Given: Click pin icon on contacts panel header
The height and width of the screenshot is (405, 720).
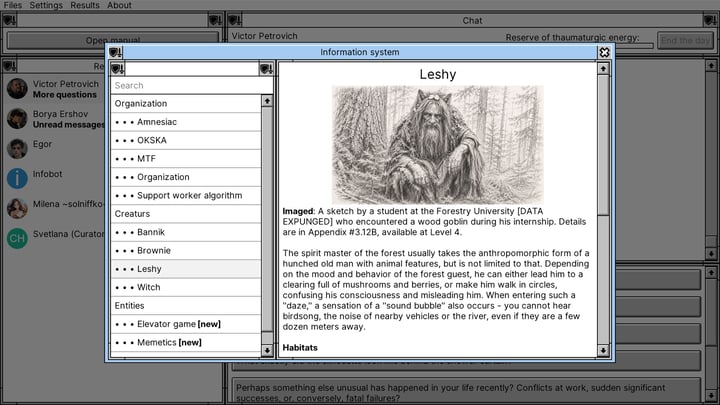Looking at the screenshot, I should 9,66.
